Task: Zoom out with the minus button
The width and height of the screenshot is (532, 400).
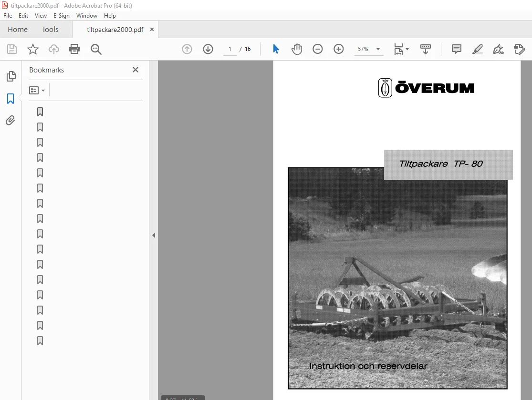Action: click(x=318, y=49)
